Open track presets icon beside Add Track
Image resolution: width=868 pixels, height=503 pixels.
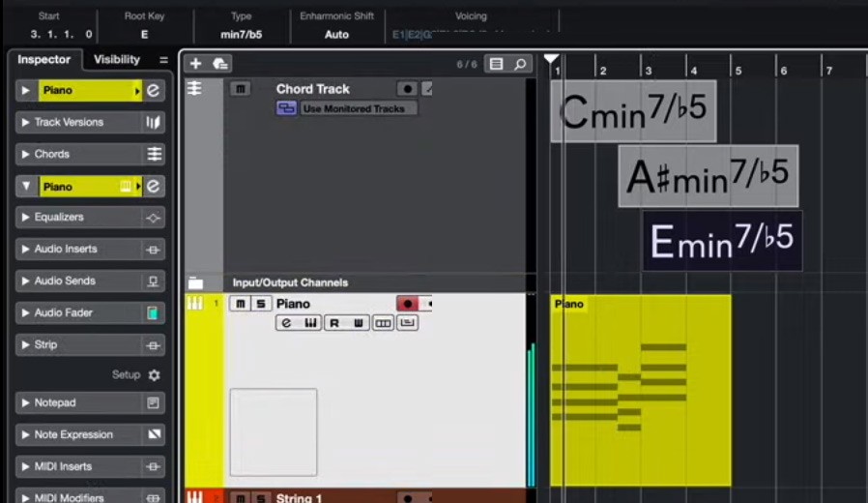click(220, 64)
